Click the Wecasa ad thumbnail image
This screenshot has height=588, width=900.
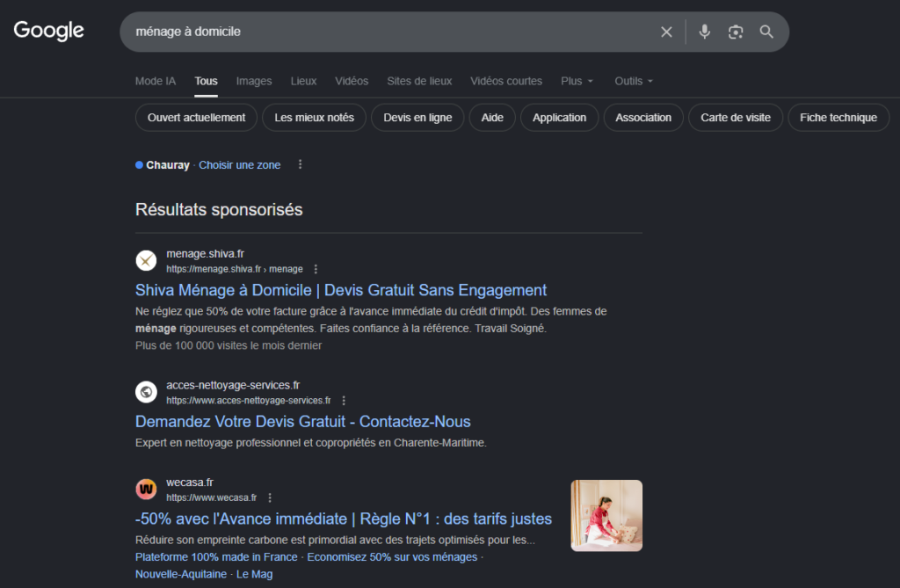click(606, 516)
